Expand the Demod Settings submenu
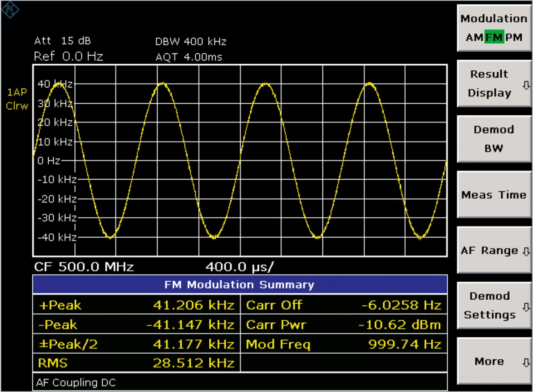Screen dimensions: 533x392 coord(494,305)
